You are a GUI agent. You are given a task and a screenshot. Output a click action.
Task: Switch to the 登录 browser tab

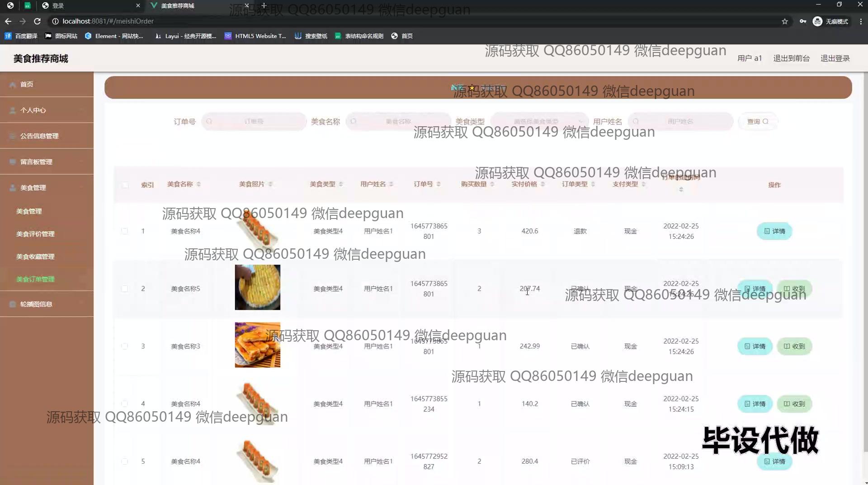point(90,5)
